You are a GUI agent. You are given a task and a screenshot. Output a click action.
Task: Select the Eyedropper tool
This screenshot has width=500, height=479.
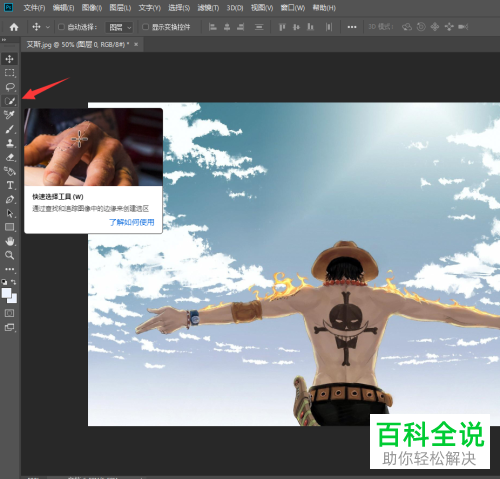point(9,115)
